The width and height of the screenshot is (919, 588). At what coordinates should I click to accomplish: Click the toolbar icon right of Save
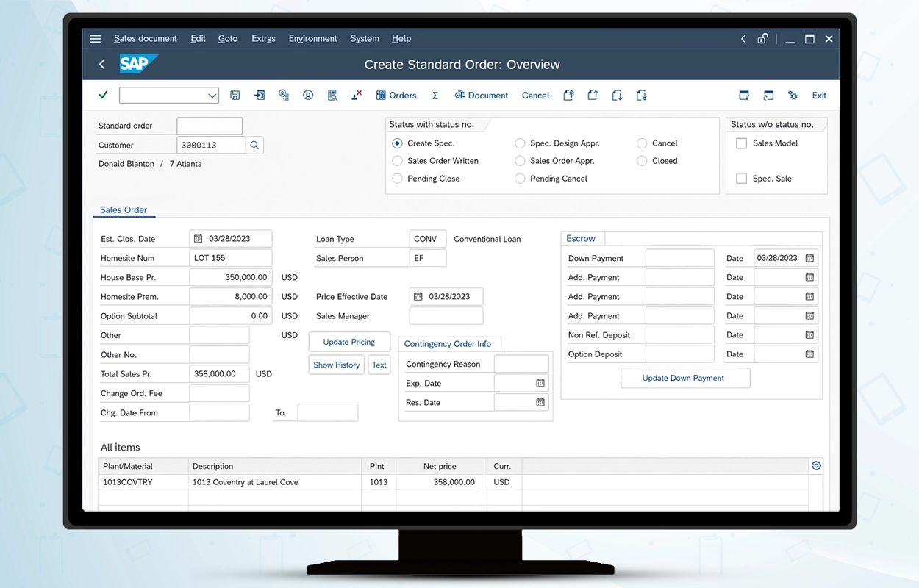coord(260,96)
